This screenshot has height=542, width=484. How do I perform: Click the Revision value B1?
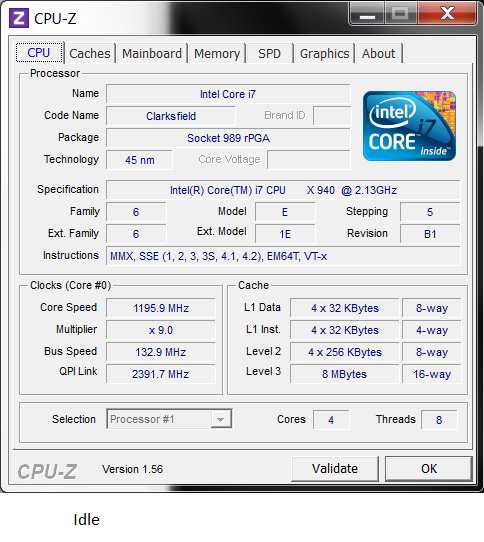[430, 234]
